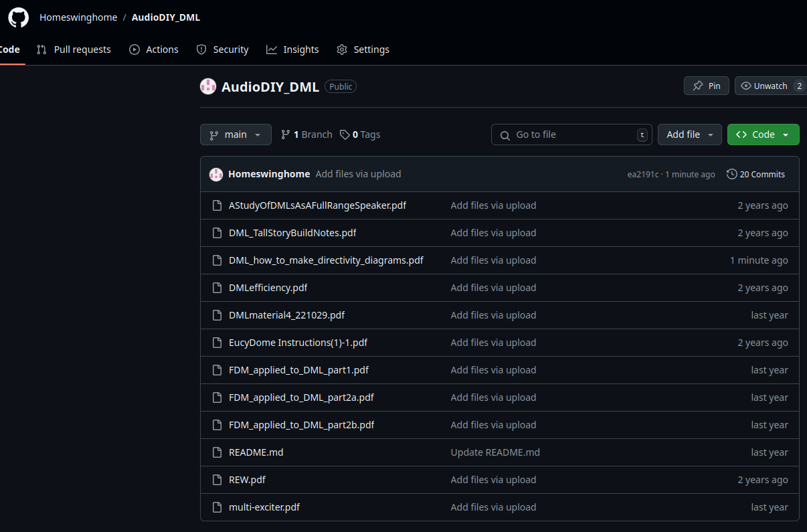Click the GitHub logo icon
This screenshot has height=532, width=807.
coord(19,17)
